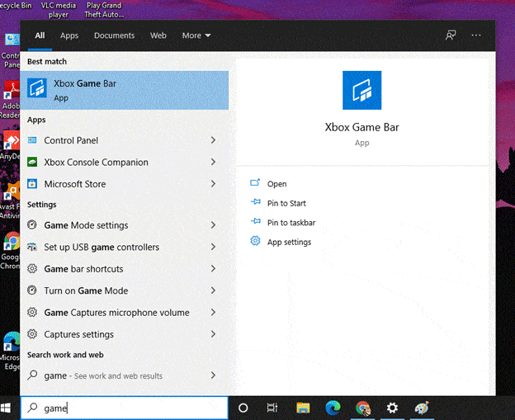
Task: Open the search feedback icon in header
Action: point(451,35)
